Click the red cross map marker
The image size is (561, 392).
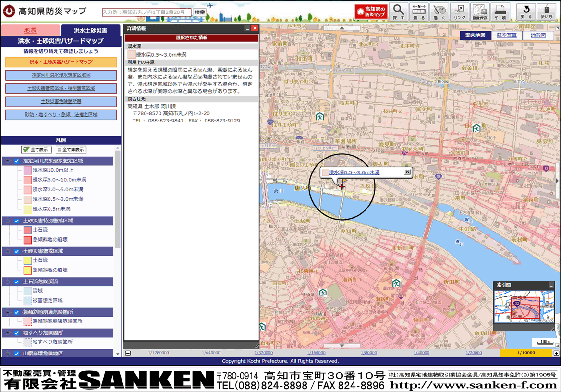tap(342, 186)
